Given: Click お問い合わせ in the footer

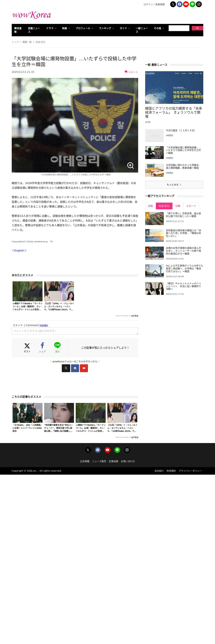Looking at the screenshot, I should click(128, 461).
